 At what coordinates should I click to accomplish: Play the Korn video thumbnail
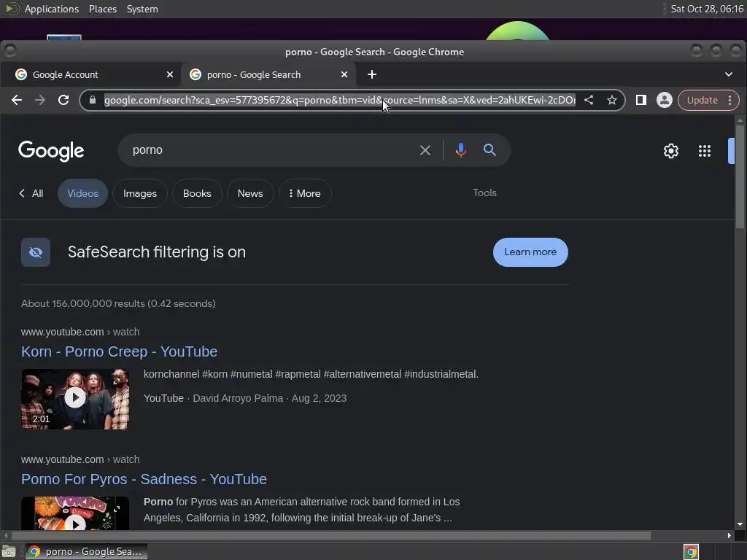pos(75,399)
